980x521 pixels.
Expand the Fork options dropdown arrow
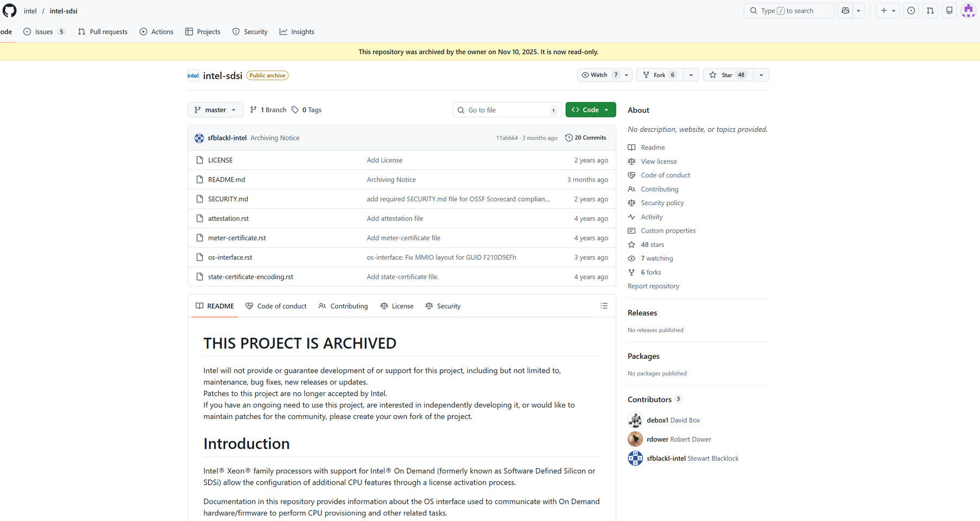click(691, 75)
